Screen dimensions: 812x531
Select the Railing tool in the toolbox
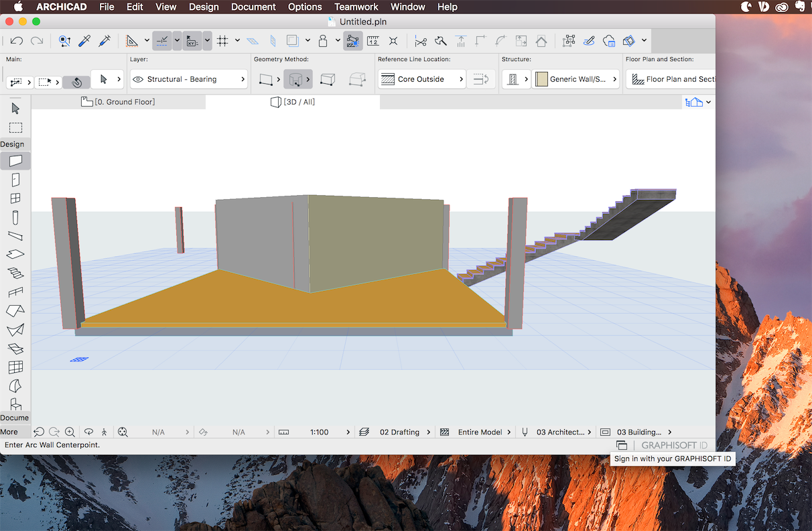(15, 292)
